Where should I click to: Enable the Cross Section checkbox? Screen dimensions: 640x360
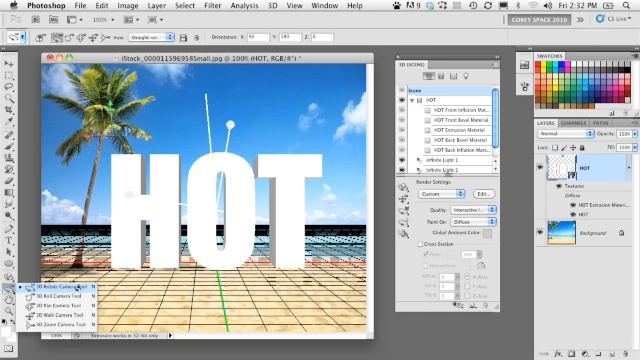420,244
